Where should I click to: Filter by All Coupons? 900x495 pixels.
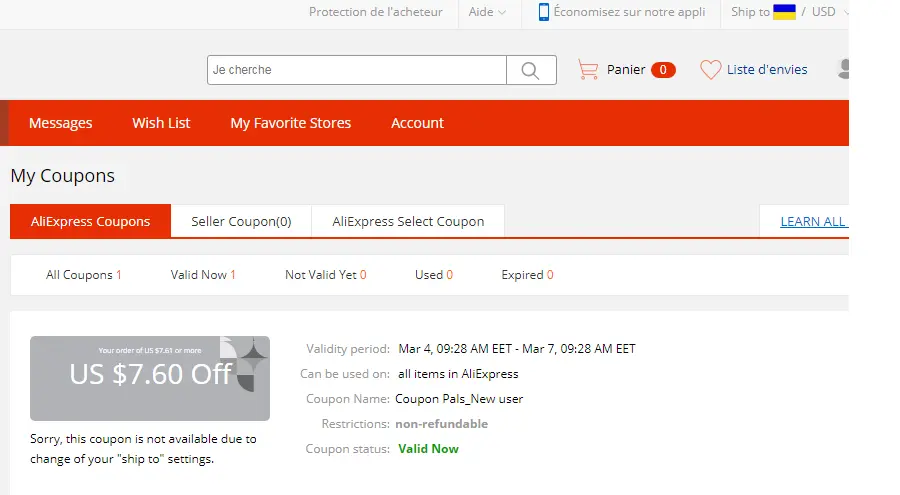click(83, 274)
